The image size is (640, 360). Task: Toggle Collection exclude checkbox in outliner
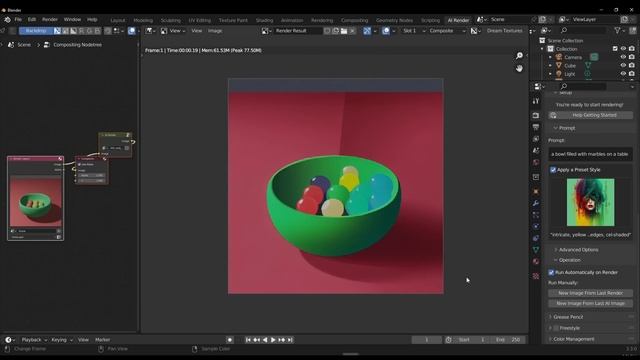tap(615, 49)
